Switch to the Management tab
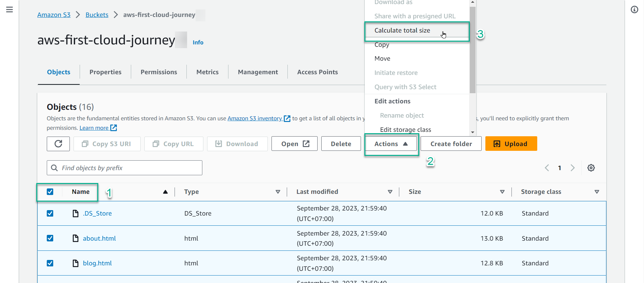 click(258, 72)
